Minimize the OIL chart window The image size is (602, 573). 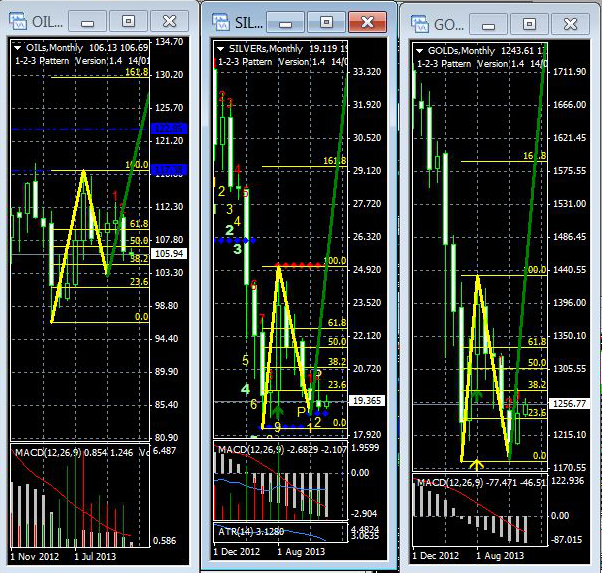point(88,21)
